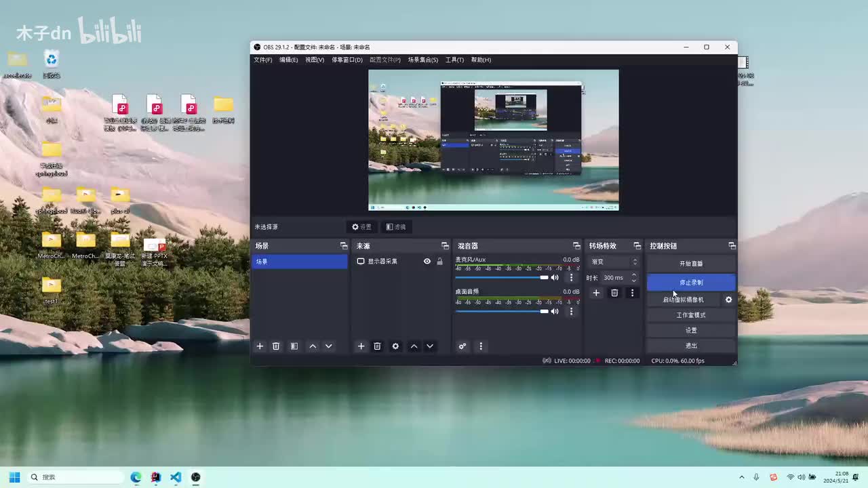Image resolution: width=868 pixels, height=488 pixels.
Task: Open the 文件(F) menu
Action: 263,60
